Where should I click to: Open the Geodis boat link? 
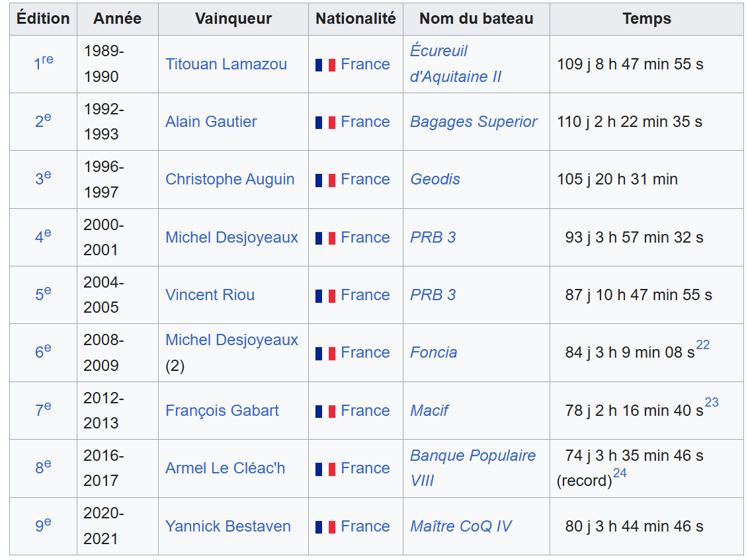pyautogui.click(x=435, y=179)
